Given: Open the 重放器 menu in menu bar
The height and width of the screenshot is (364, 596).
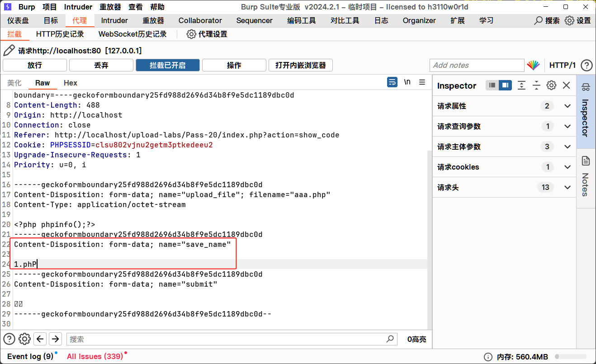Looking at the screenshot, I should pyautogui.click(x=110, y=7).
